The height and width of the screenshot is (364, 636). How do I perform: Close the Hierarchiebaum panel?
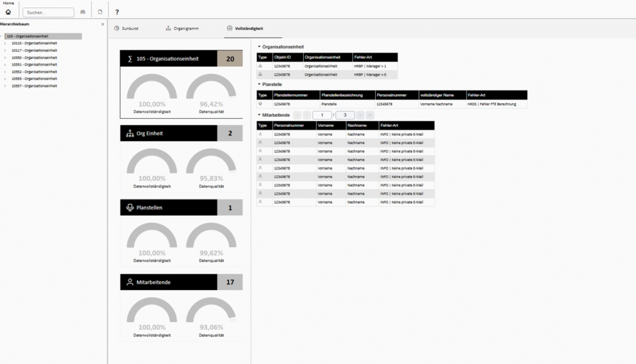102,24
